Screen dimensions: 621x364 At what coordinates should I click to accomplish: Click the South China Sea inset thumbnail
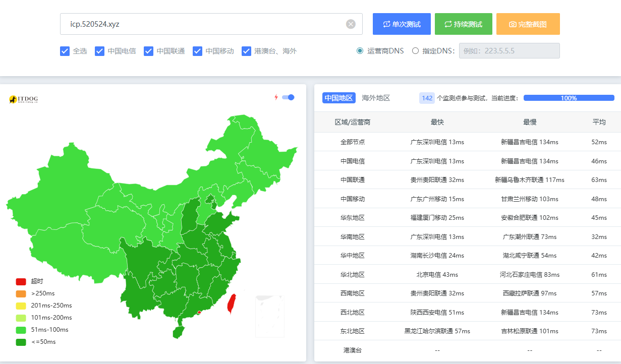(x=269, y=316)
